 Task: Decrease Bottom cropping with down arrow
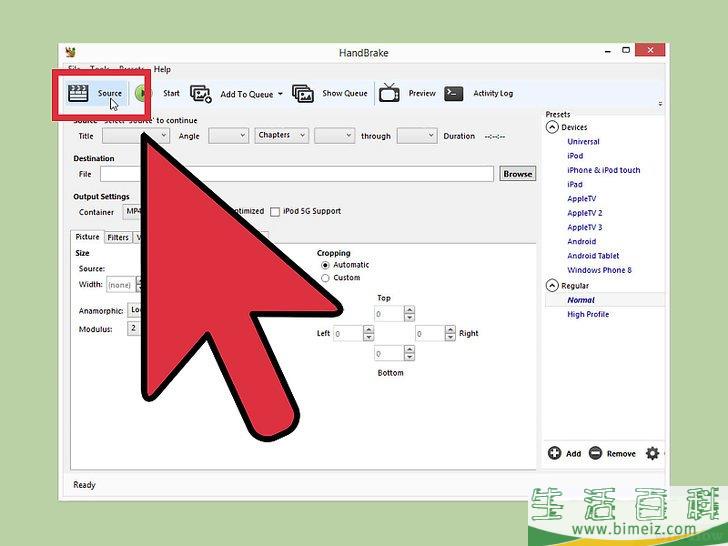(409, 358)
